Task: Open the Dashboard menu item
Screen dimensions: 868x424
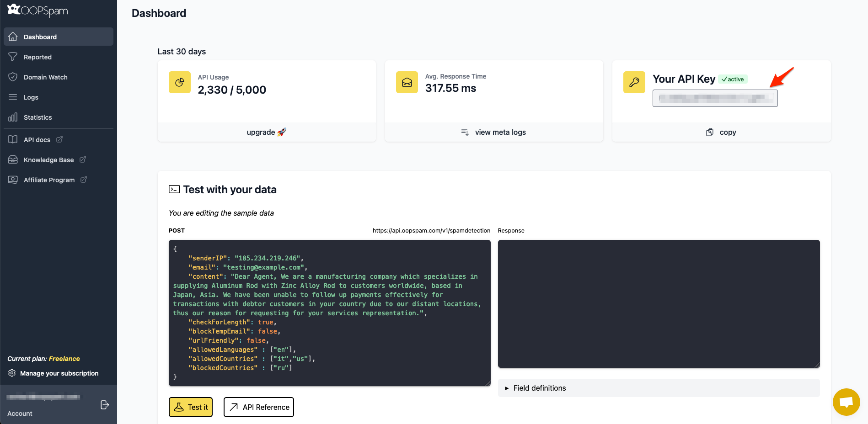Action: tap(59, 37)
